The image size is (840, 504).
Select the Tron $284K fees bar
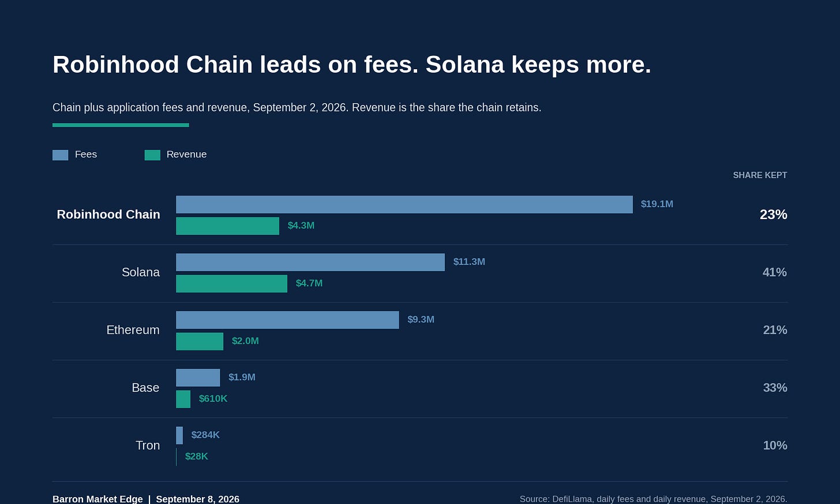tap(179, 435)
